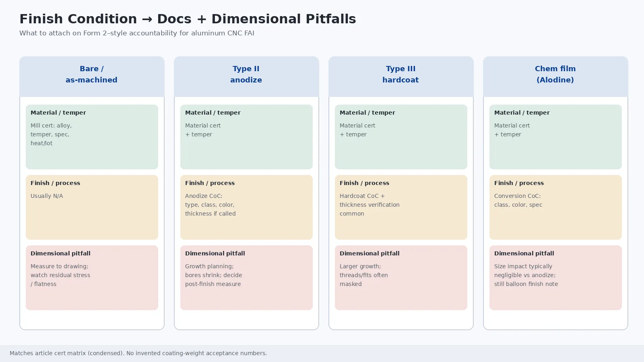
Task: Click 'Material / temper' heading in Type III column
Action: 367,113
